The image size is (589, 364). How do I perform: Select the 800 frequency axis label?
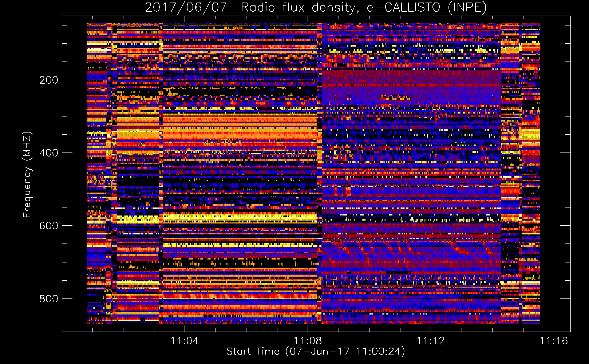49,299
